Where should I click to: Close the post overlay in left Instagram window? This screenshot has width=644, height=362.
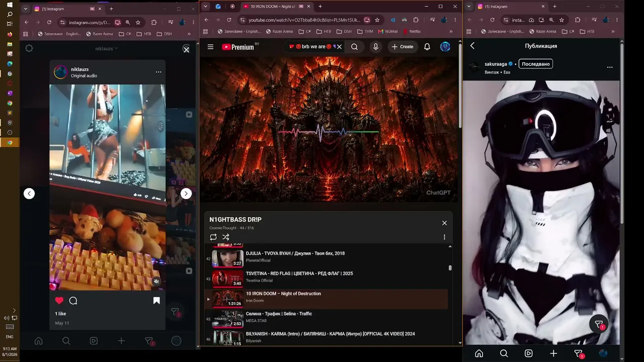[186, 49]
